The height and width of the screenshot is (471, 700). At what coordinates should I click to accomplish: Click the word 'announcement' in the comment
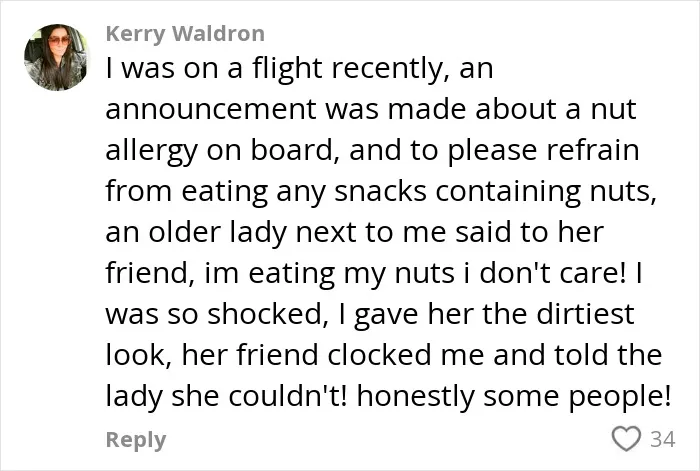(211, 109)
